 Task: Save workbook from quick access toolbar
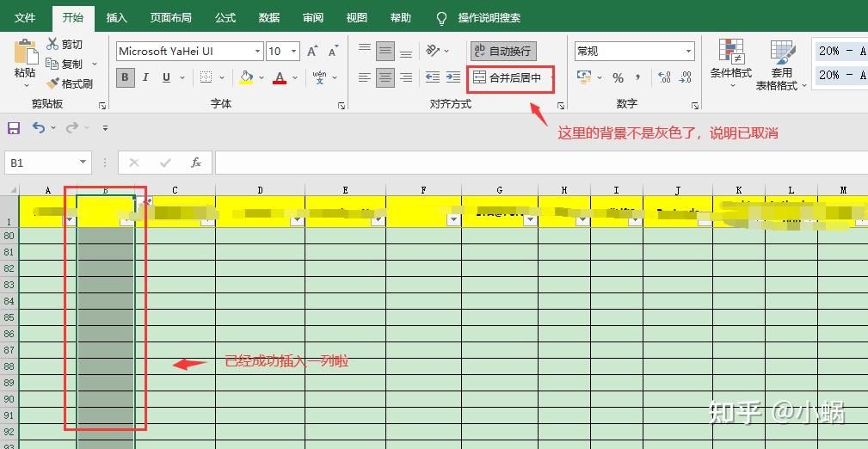[x=14, y=128]
